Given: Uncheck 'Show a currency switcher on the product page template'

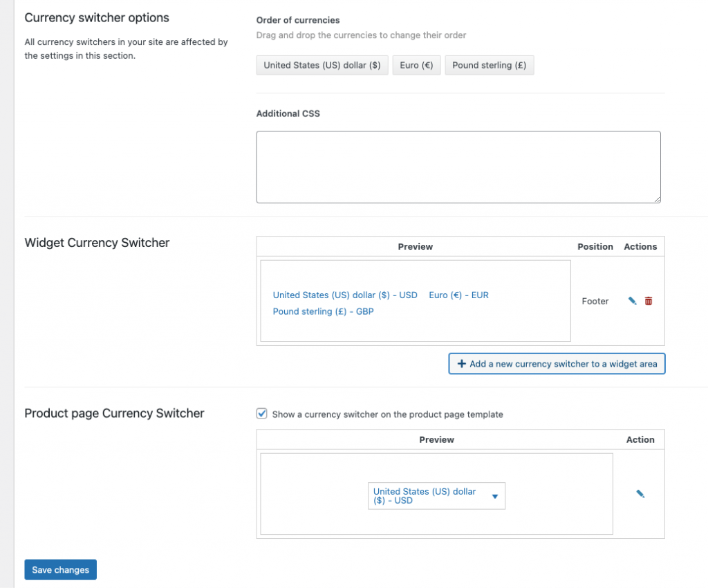Looking at the screenshot, I should (261, 413).
